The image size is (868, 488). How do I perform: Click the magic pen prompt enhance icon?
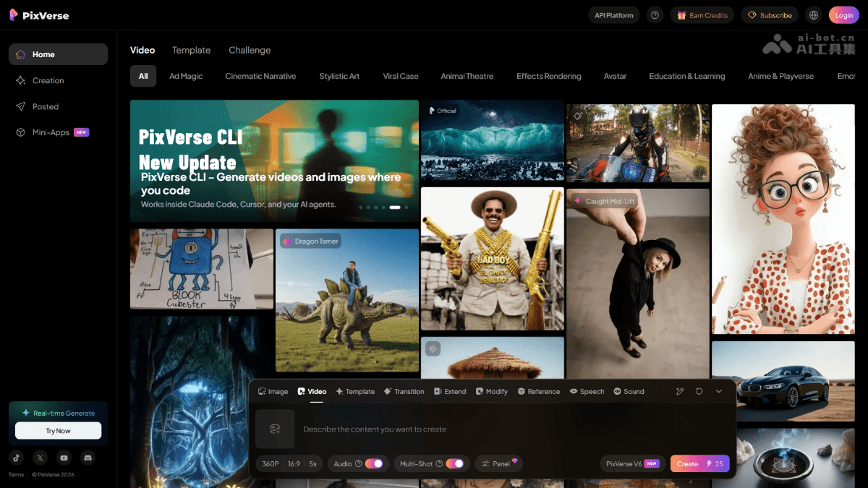680,391
